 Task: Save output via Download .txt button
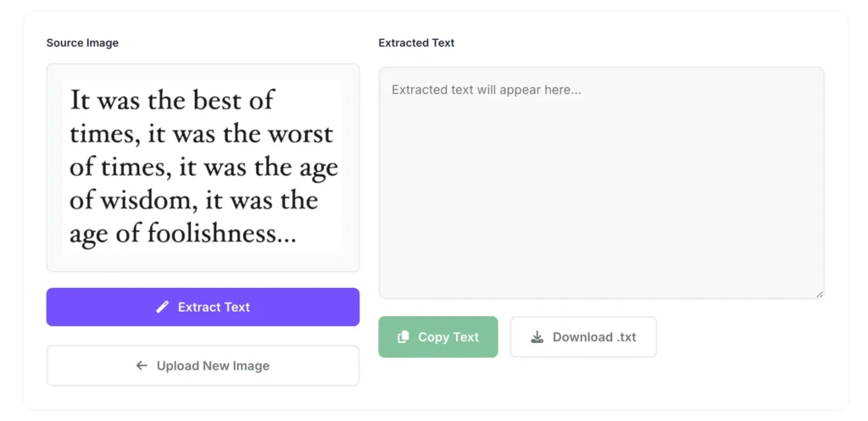[583, 337]
